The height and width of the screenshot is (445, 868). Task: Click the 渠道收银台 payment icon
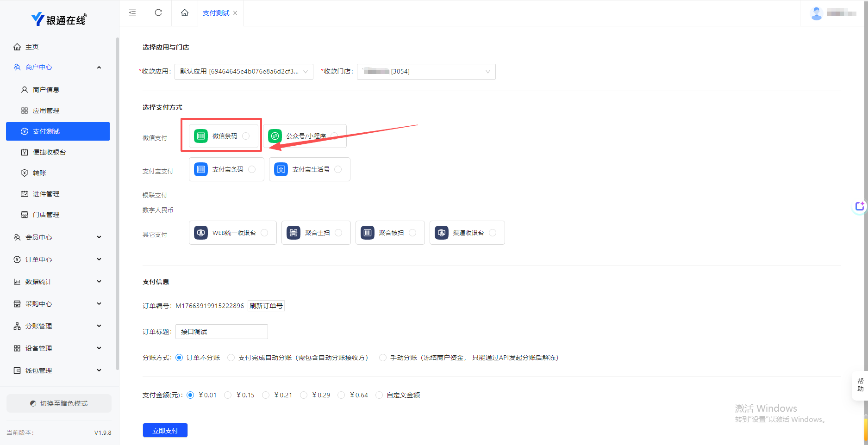pos(442,233)
